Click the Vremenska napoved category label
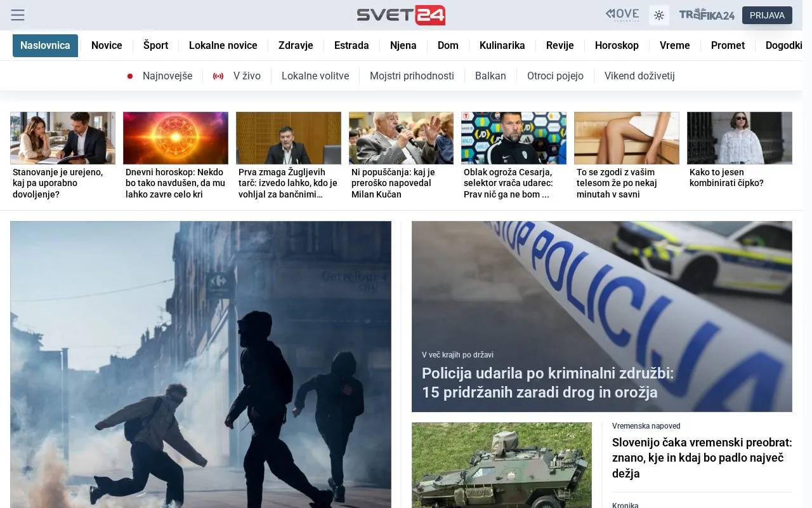 point(646,426)
